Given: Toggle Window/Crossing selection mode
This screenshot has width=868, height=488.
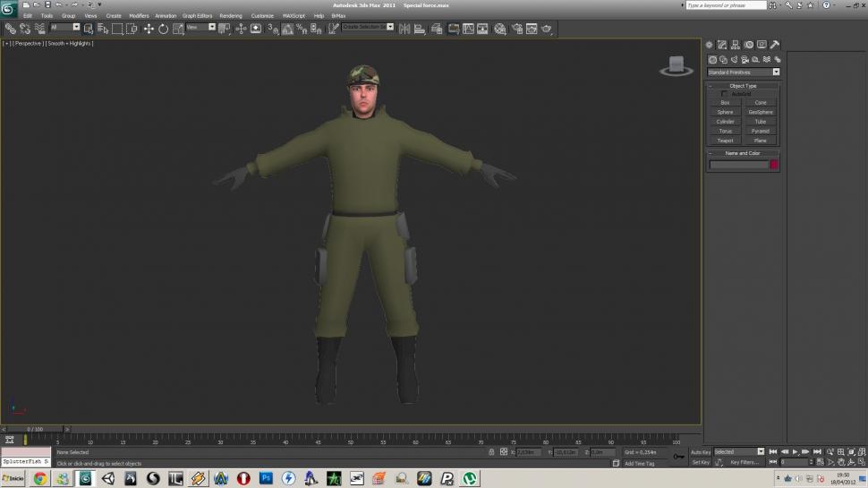Looking at the screenshot, I should click(132, 29).
